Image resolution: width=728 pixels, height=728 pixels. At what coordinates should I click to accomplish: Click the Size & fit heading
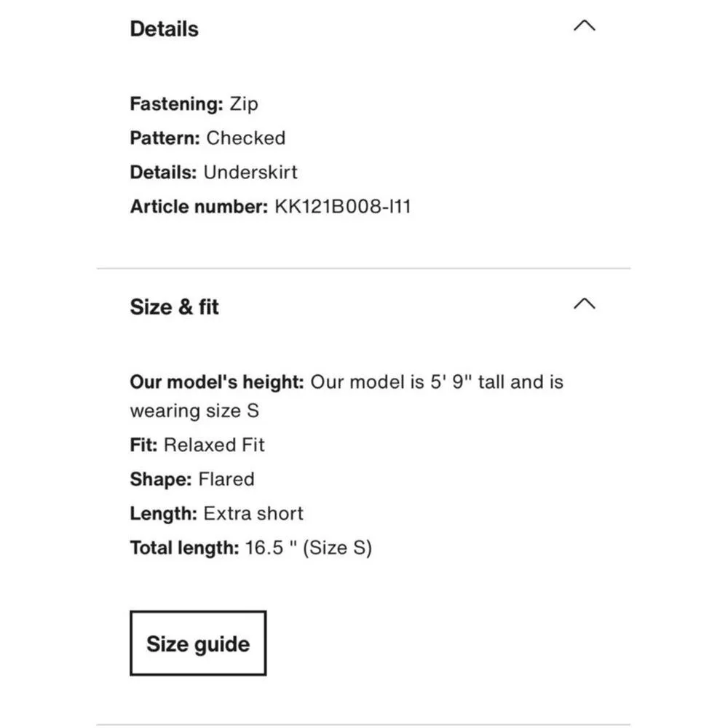click(174, 307)
